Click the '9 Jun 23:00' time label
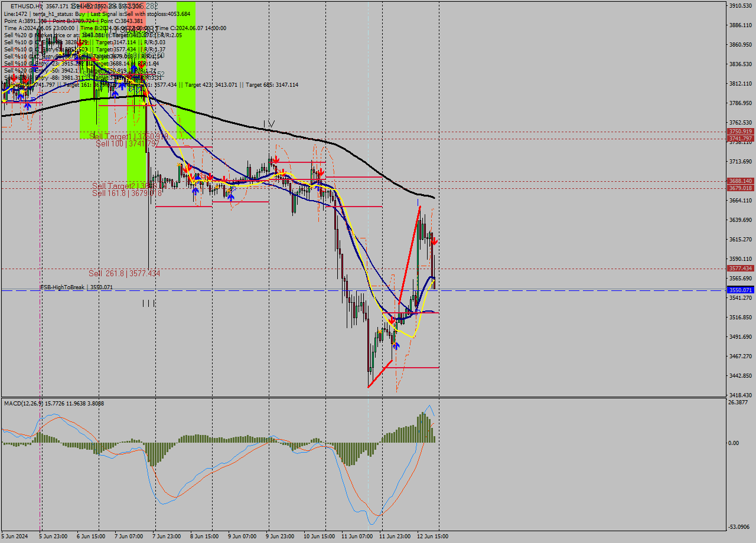 tap(280, 537)
